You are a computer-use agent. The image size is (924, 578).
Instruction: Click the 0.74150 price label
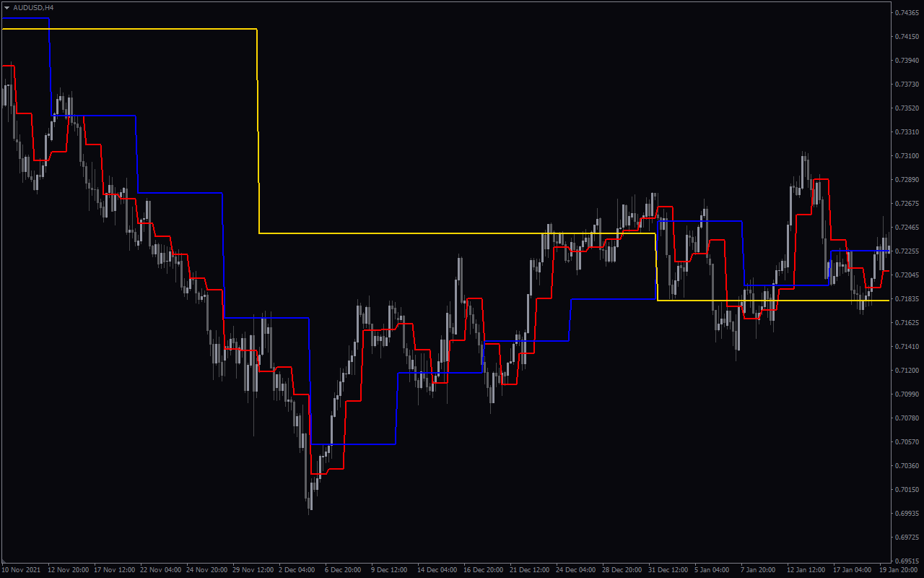pyautogui.click(x=907, y=37)
